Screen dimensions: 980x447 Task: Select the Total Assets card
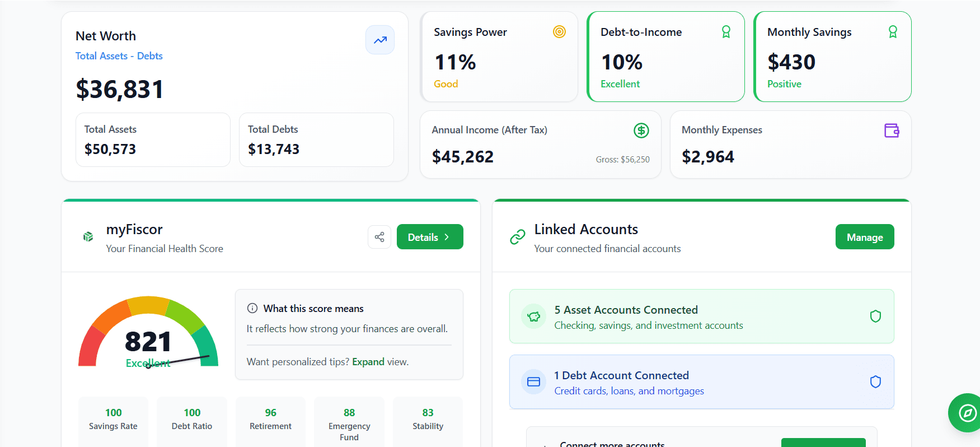point(153,140)
